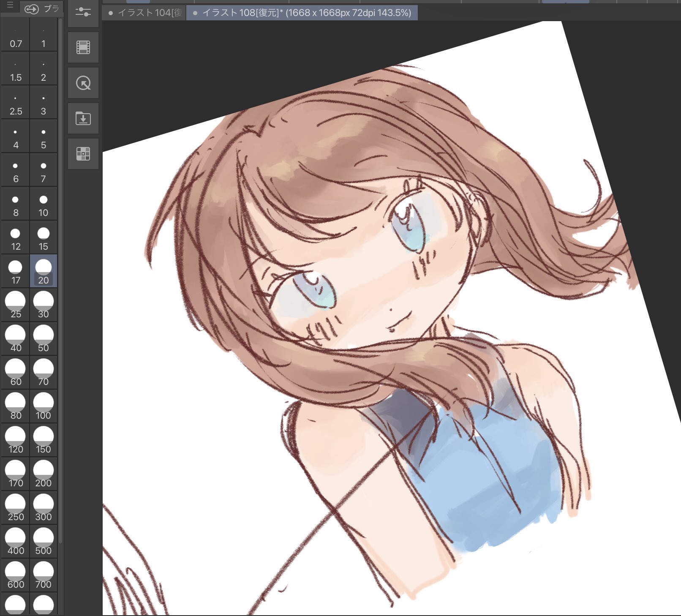
Task: Pick the 17 brush size preset
Action: (x=16, y=271)
